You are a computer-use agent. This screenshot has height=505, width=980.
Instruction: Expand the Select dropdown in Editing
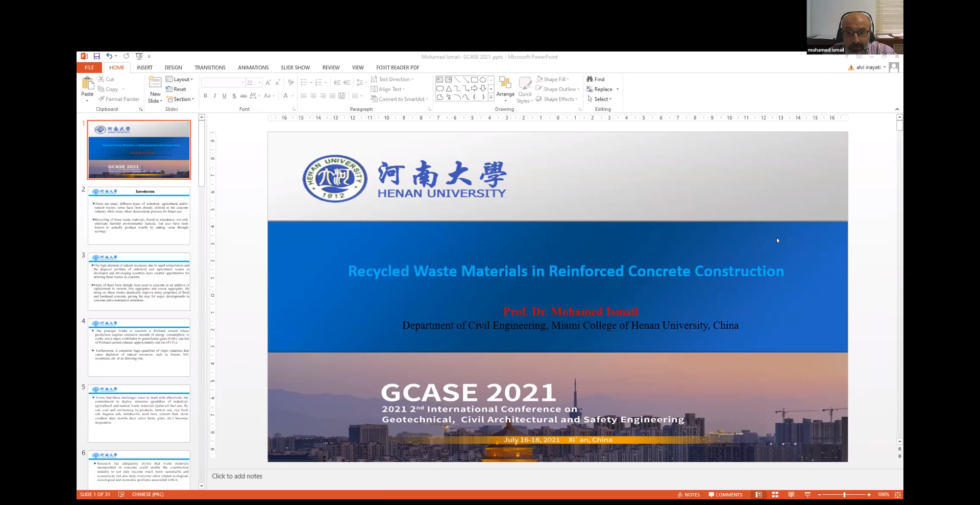tap(599, 99)
